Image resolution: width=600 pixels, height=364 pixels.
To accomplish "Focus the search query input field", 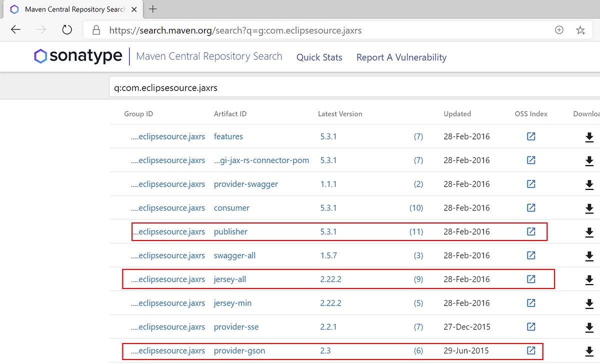I will click(354, 87).
